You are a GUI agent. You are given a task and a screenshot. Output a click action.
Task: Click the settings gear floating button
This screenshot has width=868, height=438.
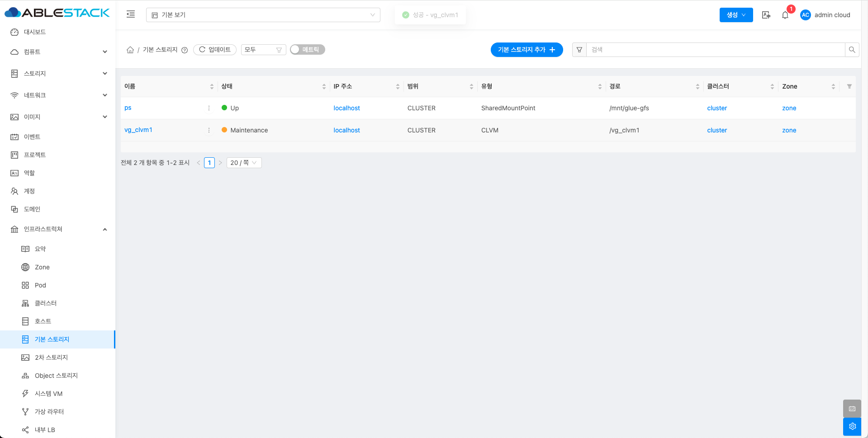[852, 426]
